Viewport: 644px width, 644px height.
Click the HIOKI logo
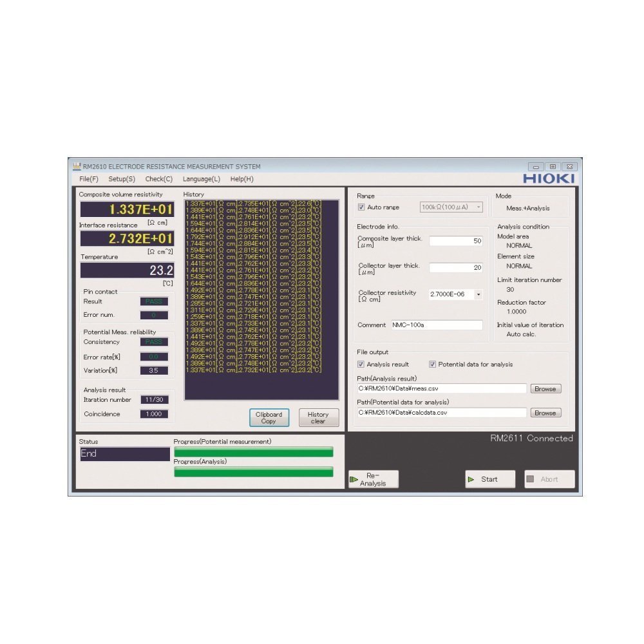549,178
